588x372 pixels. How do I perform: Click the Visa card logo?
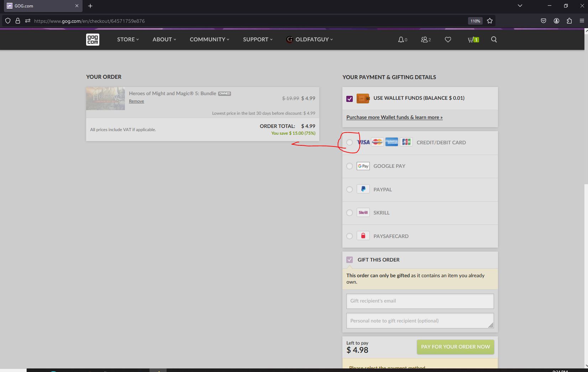pyautogui.click(x=363, y=142)
